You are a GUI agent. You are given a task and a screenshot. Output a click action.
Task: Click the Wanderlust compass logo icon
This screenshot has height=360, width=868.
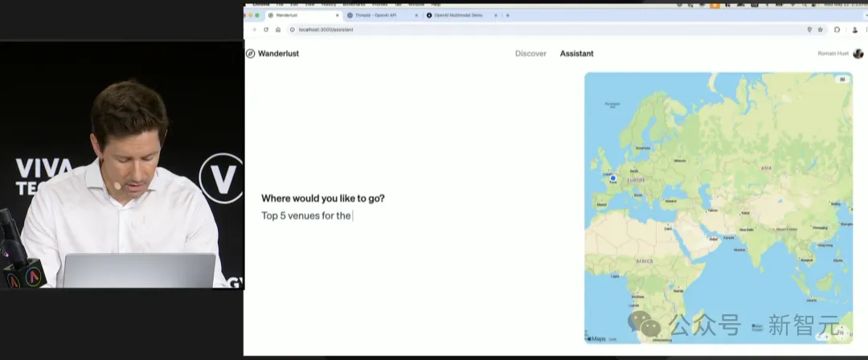pyautogui.click(x=251, y=54)
